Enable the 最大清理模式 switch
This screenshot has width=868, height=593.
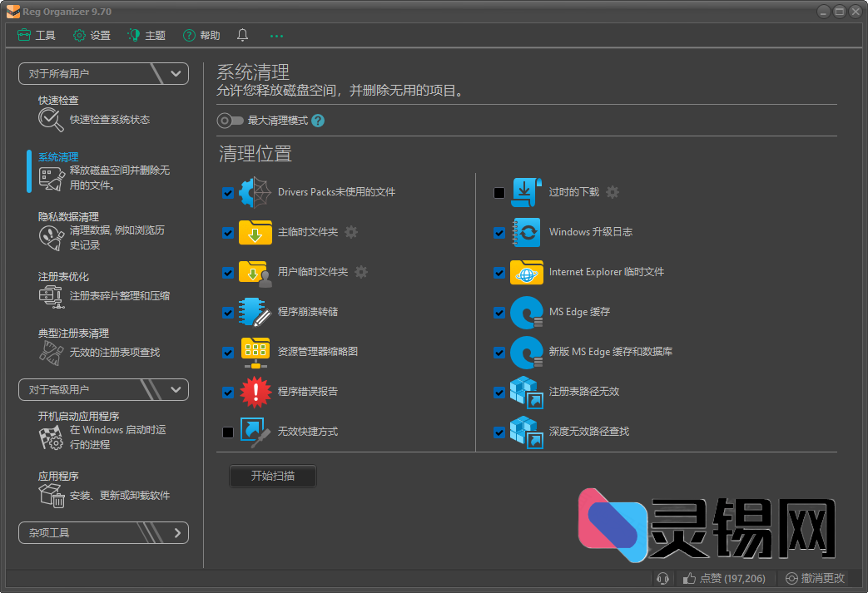[x=231, y=120]
